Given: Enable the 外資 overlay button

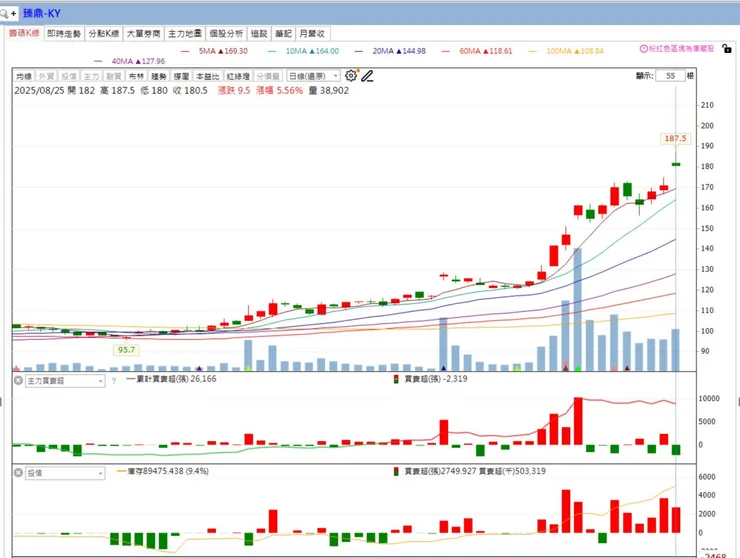Looking at the screenshot, I should click(x=46, y=76).
